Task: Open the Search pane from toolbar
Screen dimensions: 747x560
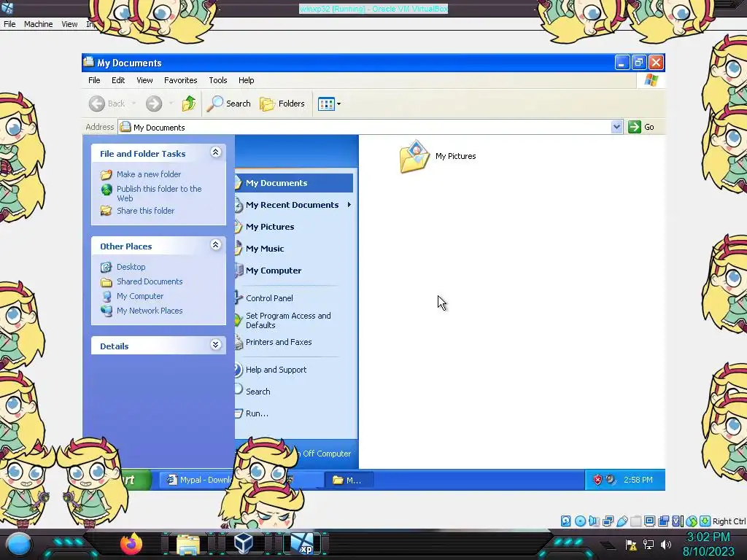Action: [228, 104]
